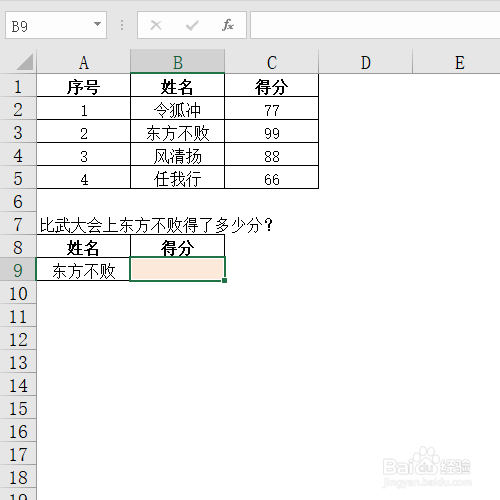500x500 pixels.
Task: Click the fill handle of cell B9
Action: pyautogui.click(x=225, y=281)
